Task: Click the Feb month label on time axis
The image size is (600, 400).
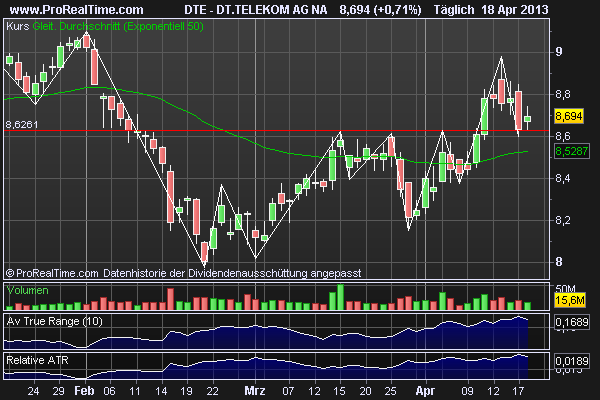Action: point(84,391)
